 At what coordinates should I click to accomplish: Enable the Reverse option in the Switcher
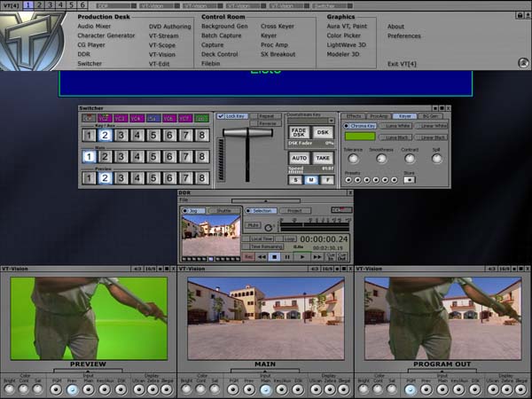(x=266, y=123)
